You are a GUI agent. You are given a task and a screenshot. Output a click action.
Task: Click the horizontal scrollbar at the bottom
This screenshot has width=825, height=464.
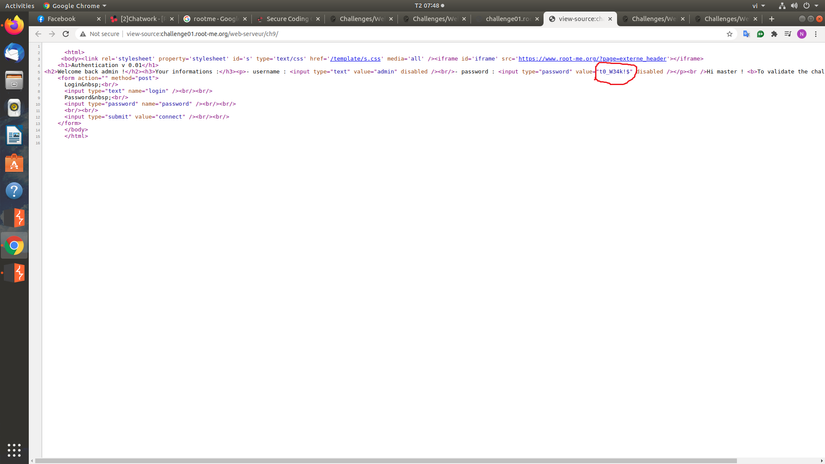[x=385, y=460]
